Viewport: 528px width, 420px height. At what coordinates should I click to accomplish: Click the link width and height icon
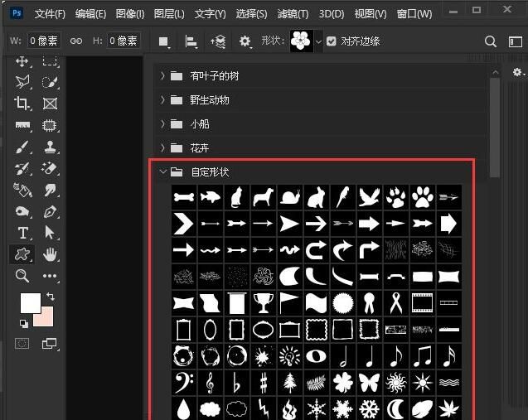(x=76, y=41)
